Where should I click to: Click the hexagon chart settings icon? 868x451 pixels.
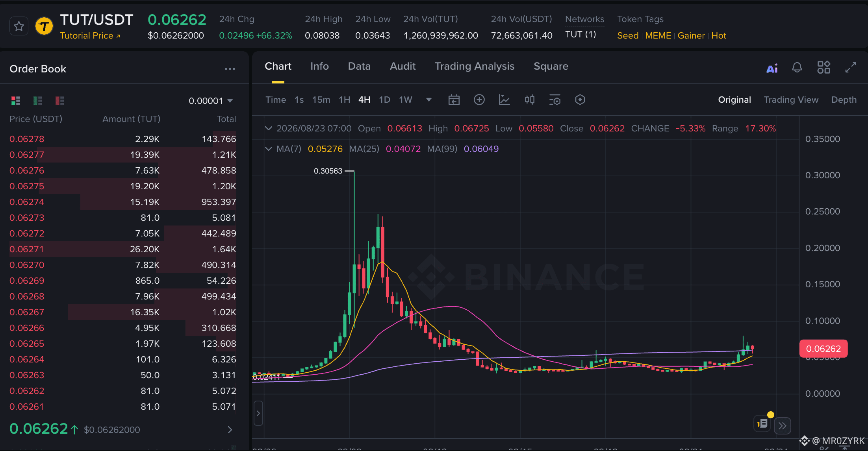point(580,100)
